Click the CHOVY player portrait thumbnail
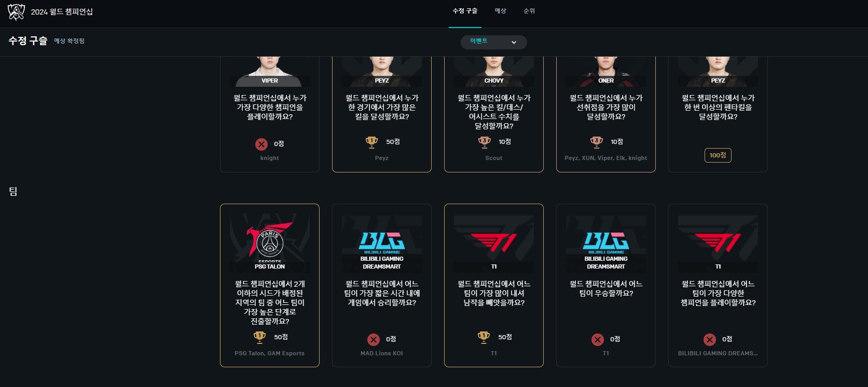 click(494, 72)
